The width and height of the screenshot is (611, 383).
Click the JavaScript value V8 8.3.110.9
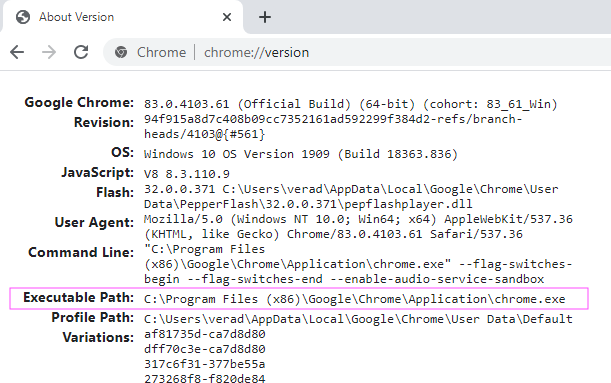pos(187,174)
